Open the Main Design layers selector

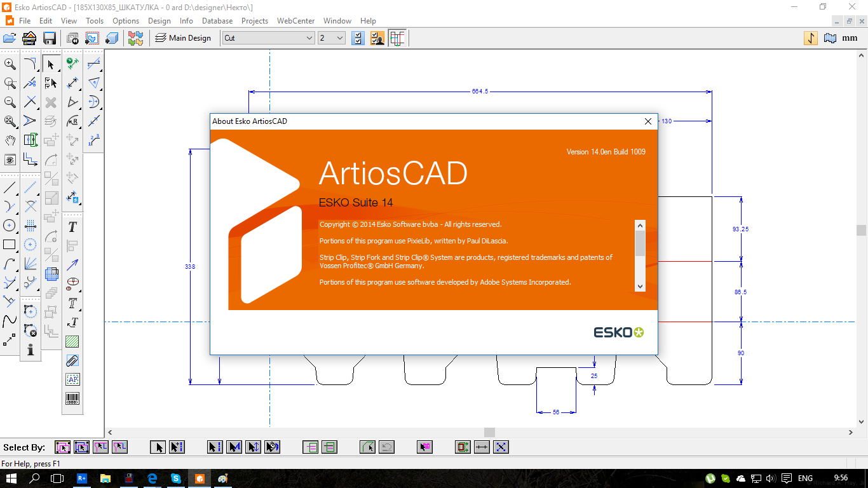coord(183,38)
